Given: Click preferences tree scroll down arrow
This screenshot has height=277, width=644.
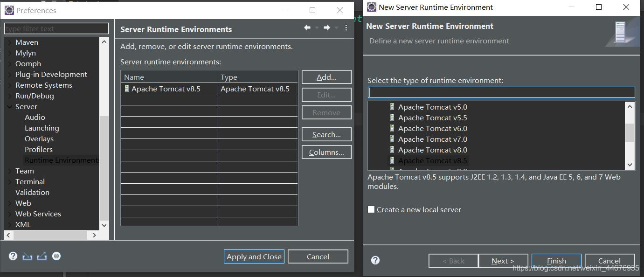Looking at the screenshot, I should 104,225.
